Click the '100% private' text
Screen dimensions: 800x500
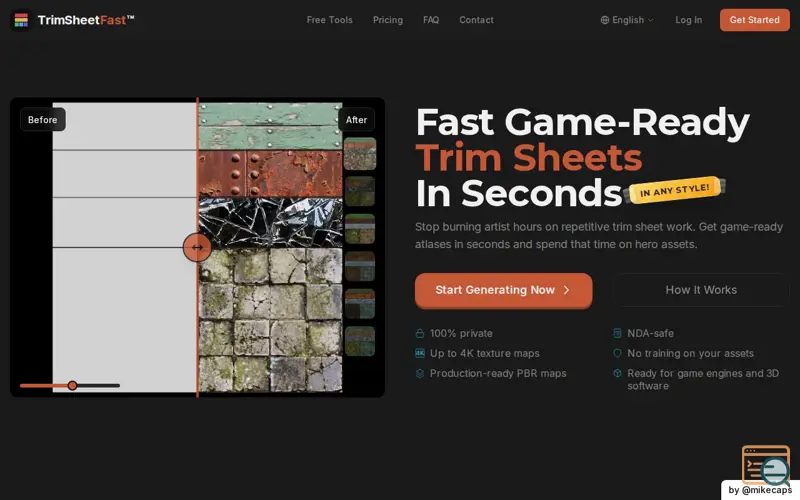click(461, 333)
